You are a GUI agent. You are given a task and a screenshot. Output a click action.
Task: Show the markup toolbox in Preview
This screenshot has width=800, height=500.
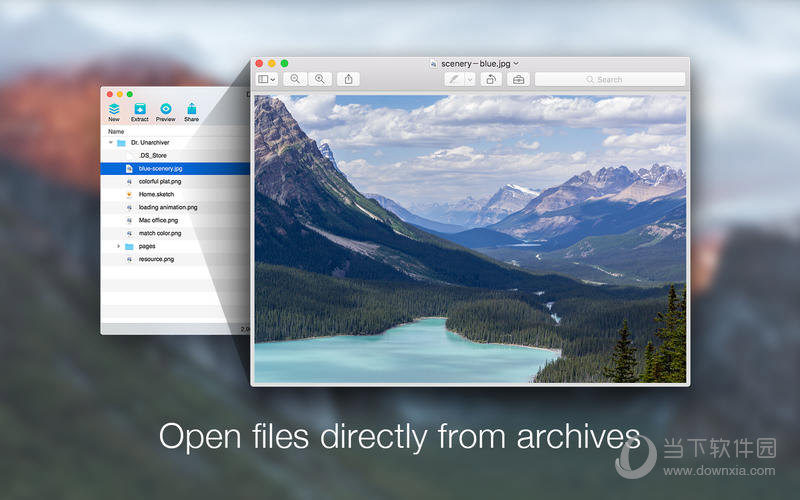click(518, 79)
